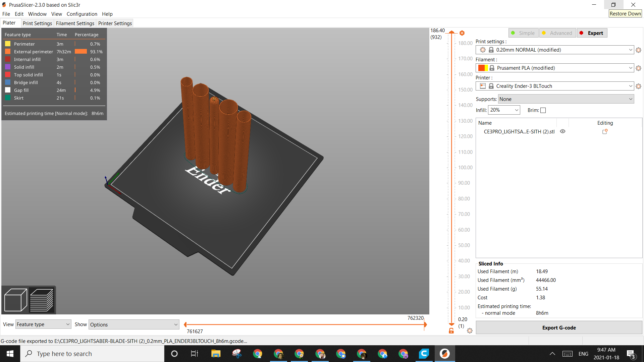This screenshot has height=362, width=644.
Task: Open the Edit menu
Action: [x=19, y=14]
